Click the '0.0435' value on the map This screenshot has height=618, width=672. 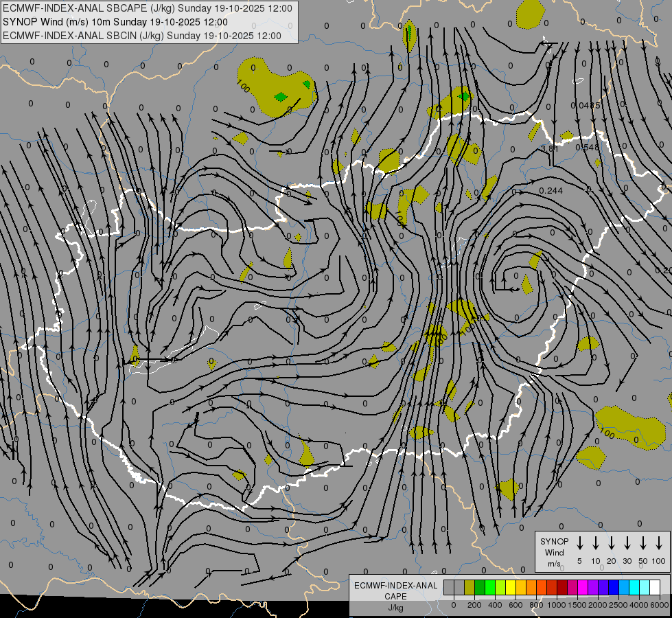click(x=586, y=105)
